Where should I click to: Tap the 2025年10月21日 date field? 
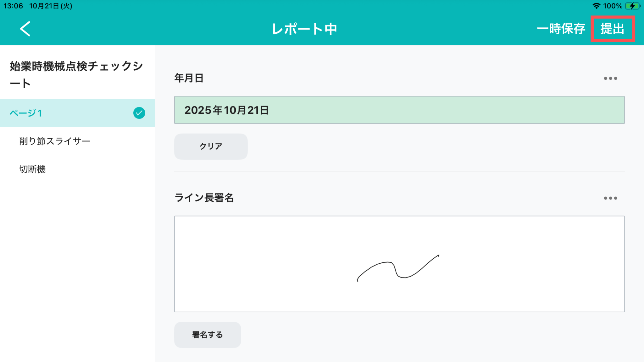click(x=399, y=110)
